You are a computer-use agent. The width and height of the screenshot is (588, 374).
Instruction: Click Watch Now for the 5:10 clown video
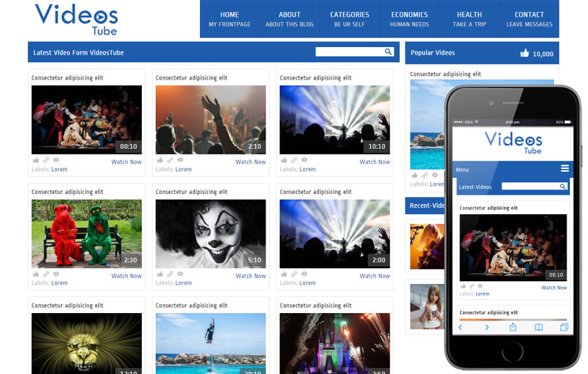250,276
